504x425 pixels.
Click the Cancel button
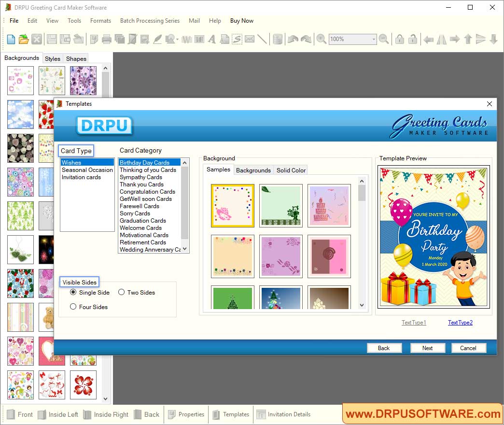468,348
